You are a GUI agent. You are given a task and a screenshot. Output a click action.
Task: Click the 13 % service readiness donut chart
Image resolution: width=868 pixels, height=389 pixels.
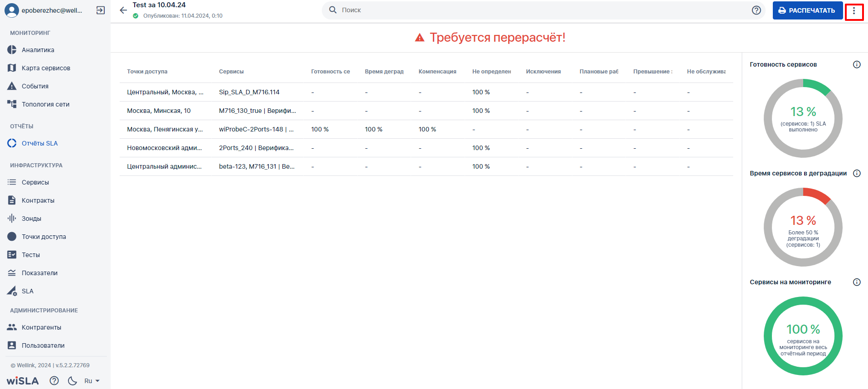click(803, 118)
